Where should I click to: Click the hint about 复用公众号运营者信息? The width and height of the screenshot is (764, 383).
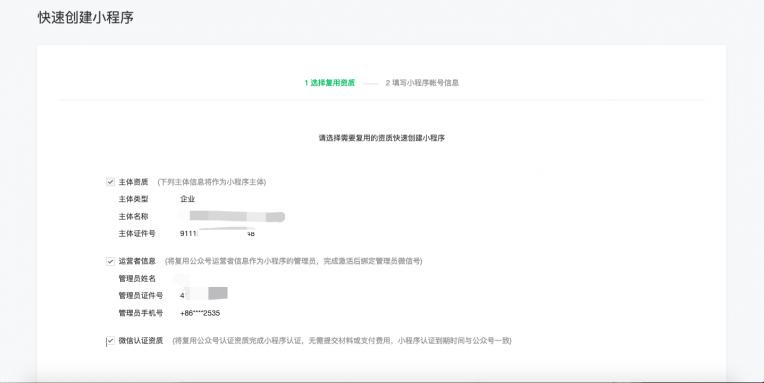tap(293, 261)
